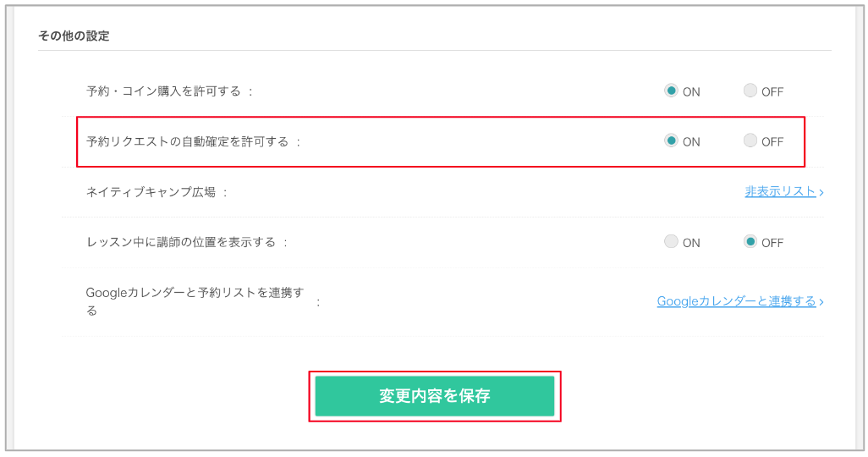The image size is (868, 457).
Task: Turn ON 予約リクエストの自動確定を許可する
Action: (671, 140)
